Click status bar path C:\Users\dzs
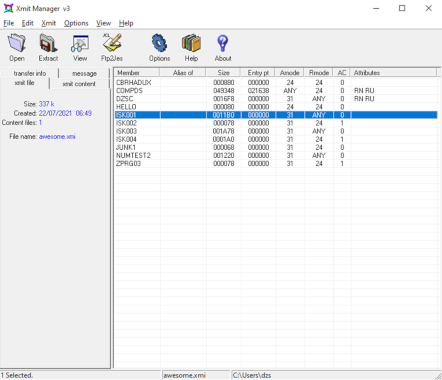The height and width of the screenshot is (380, 442). tap(252, 375)
